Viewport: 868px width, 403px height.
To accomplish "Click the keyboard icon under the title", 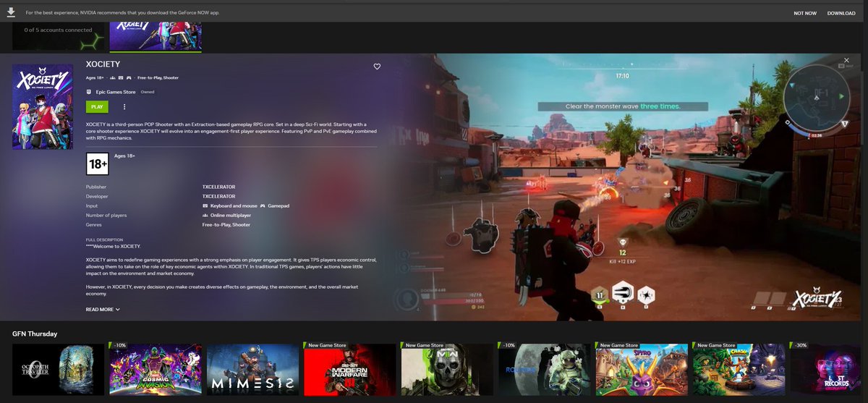I will pos(121,77).
